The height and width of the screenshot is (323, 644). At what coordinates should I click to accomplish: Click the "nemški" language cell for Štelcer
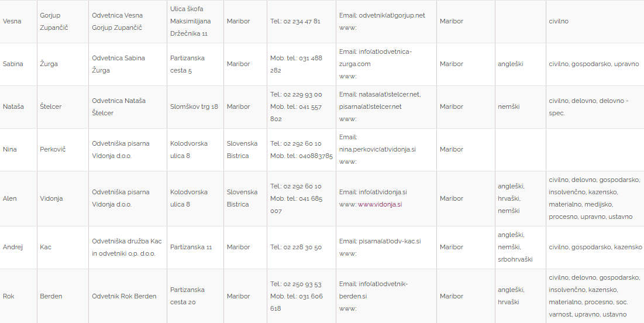tap(509, 106)
